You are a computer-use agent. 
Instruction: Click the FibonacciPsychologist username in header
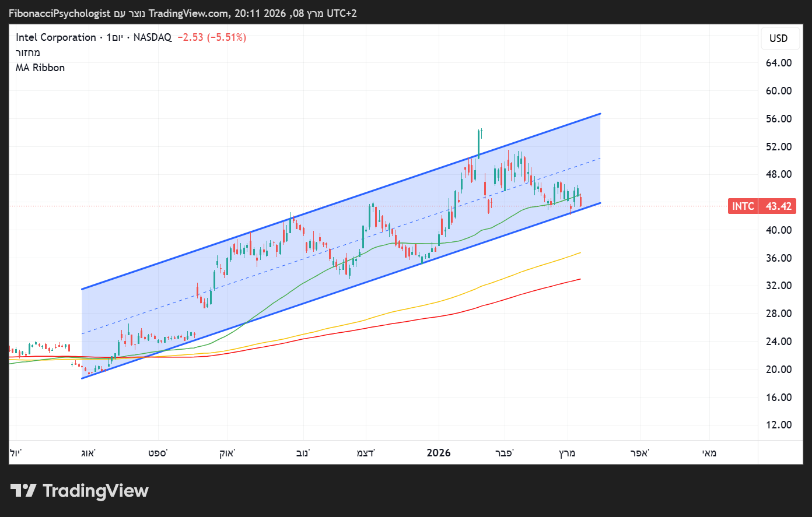[60, 13]
